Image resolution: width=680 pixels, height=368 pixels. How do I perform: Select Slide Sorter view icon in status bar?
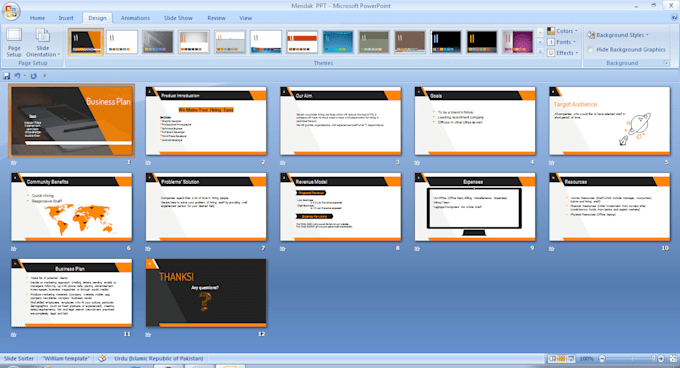click(x=562, y=358)
